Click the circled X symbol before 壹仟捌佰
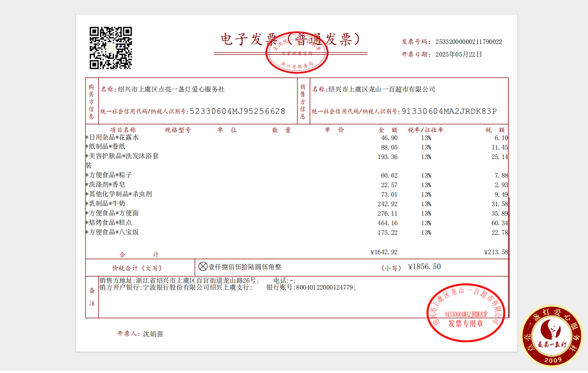588x373 pixels. point(203,266)
